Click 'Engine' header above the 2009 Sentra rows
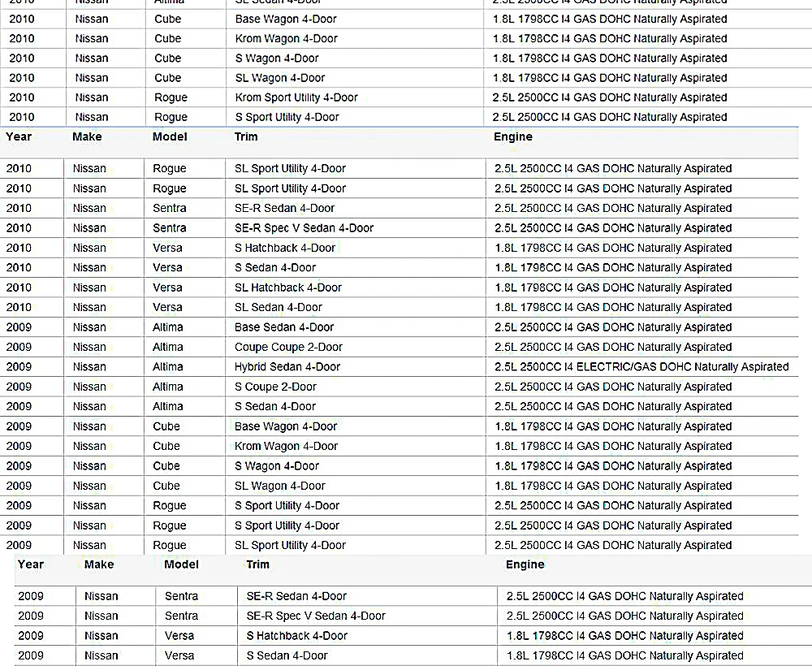 (525, 564)
